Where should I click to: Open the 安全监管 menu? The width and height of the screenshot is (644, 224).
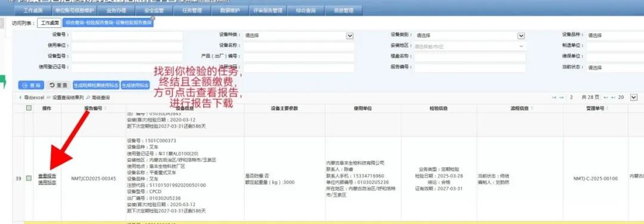pos(154,11)
